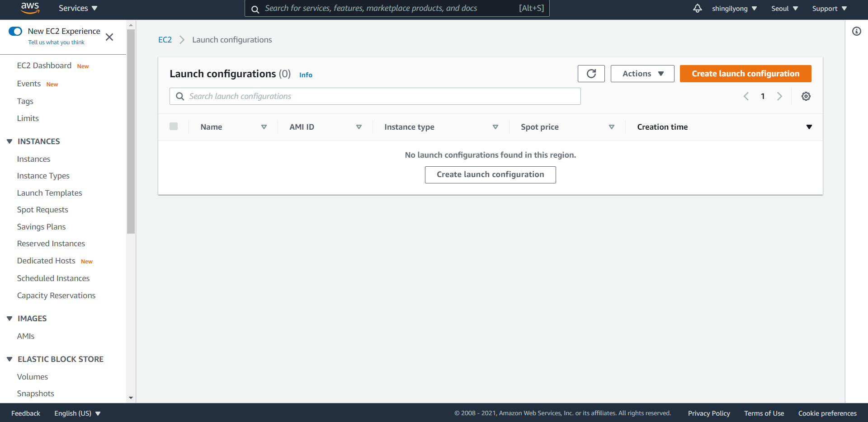The image size is (868, 422).
Task: Click the sidebar vertical scrollbar thumb
Action: click(x=131, y=131)
